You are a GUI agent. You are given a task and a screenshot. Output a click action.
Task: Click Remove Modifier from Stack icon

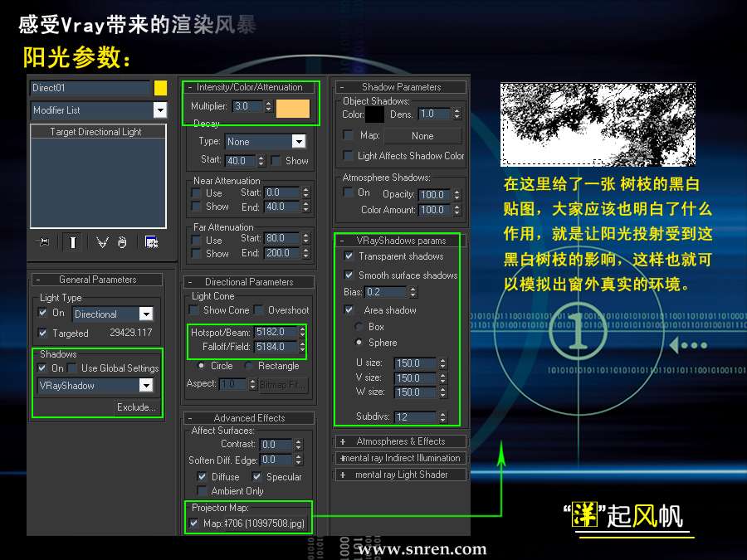[123, 242]
